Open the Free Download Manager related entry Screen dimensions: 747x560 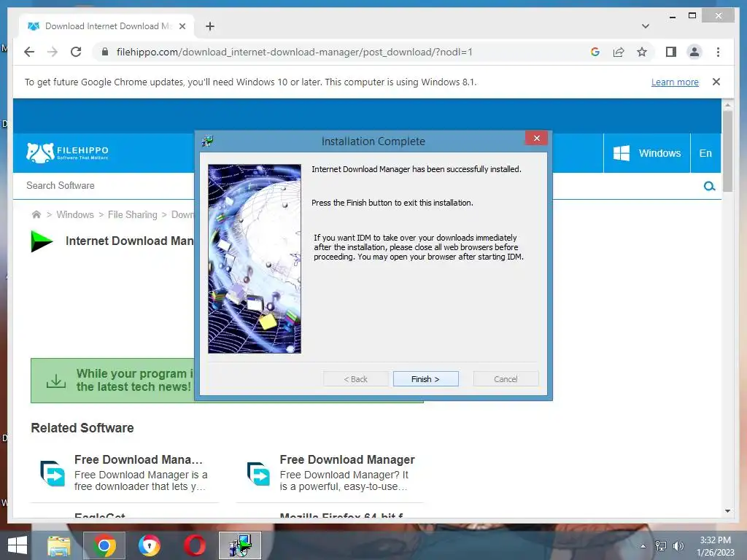[x=347, y=459]
